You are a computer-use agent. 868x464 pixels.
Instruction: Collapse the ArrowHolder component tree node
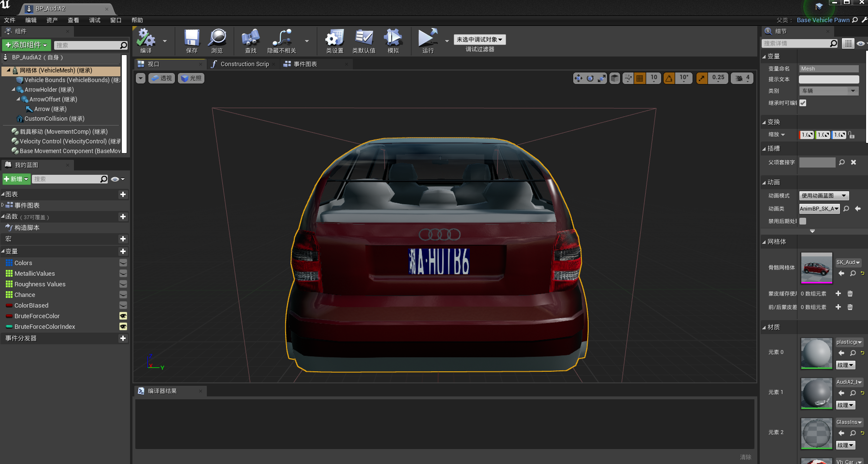point(14,90)
